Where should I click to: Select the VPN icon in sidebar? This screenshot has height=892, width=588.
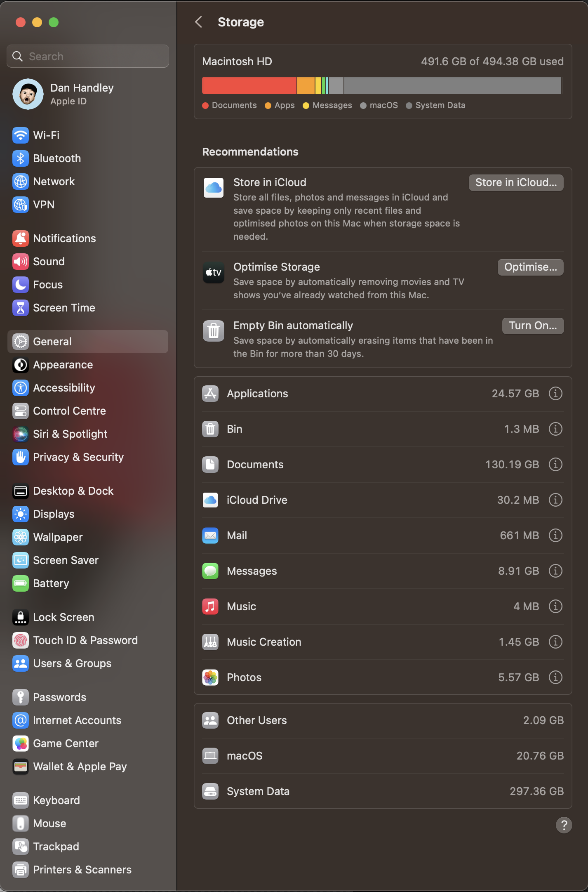pyautogui.click(x=20, y=204)
